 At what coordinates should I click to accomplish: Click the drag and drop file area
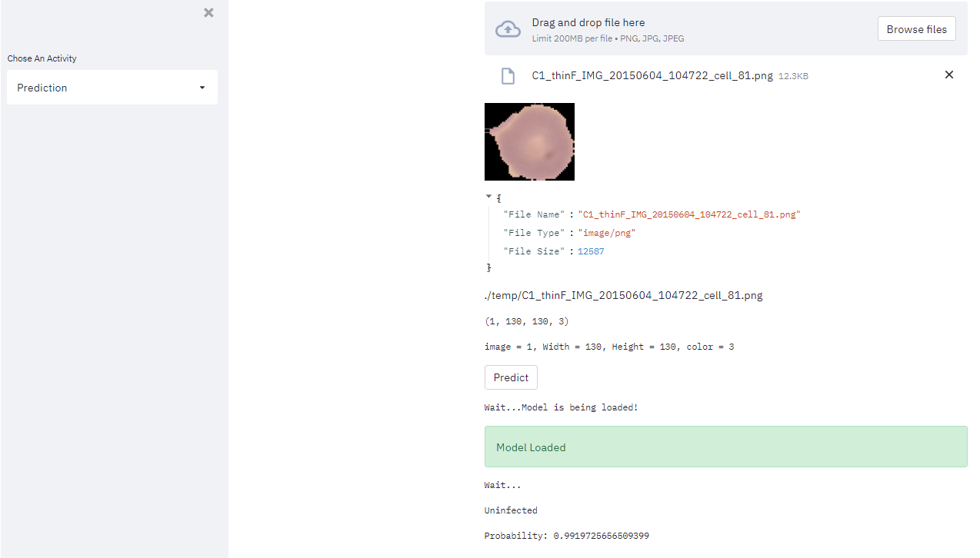click(692, 29)
